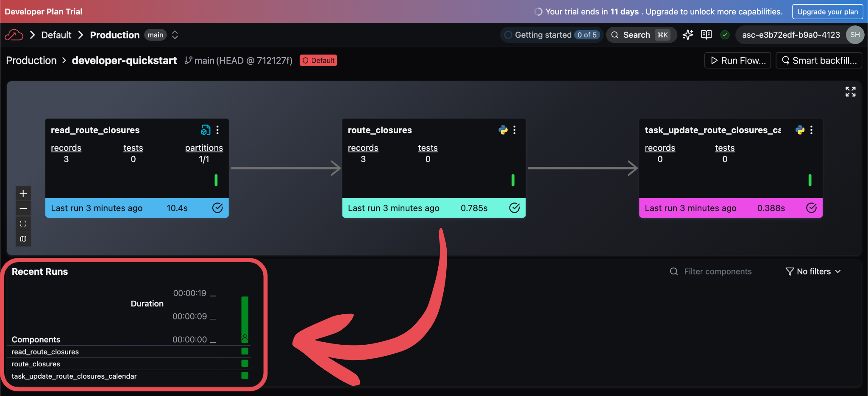Click the green bar in route_closures card
The width and height of the screenshot is (868, 396).
(x=513, y=180)
